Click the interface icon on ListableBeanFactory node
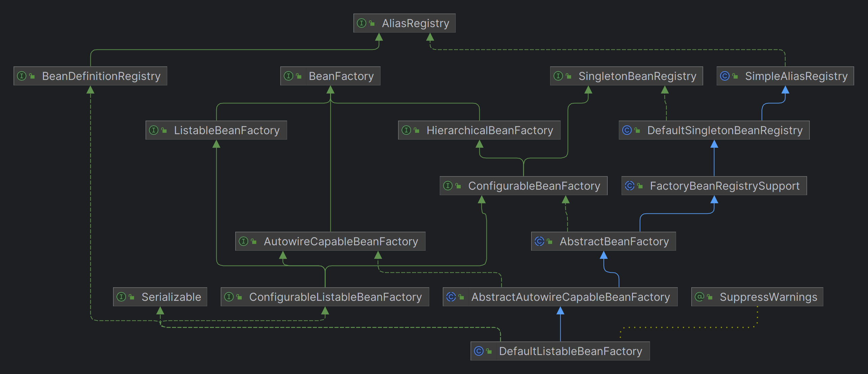 point(154,130)
